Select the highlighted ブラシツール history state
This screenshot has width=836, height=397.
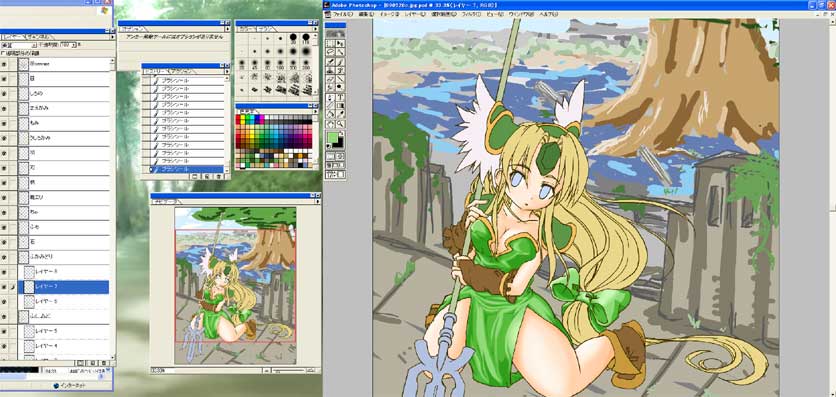tap(188, 169)
